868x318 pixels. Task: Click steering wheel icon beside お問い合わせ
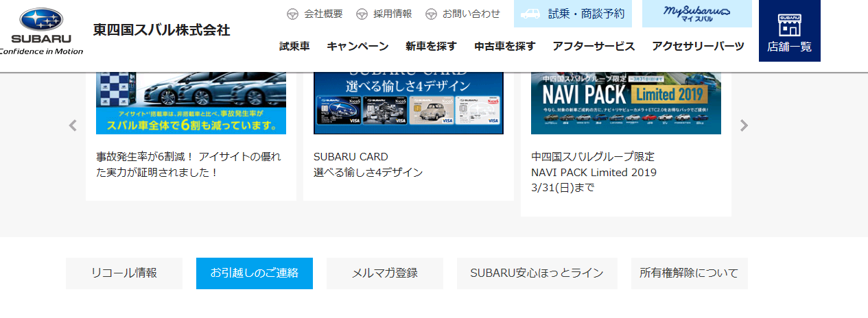(431, 14)
